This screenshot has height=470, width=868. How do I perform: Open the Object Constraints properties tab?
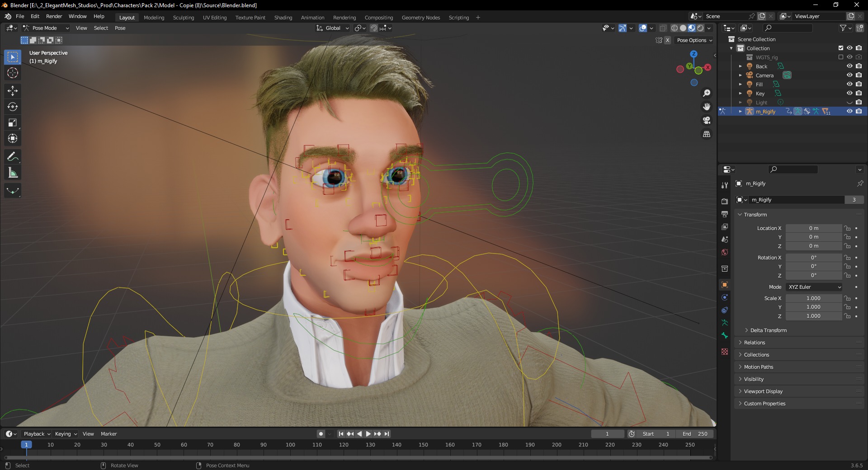click(725, 310)
